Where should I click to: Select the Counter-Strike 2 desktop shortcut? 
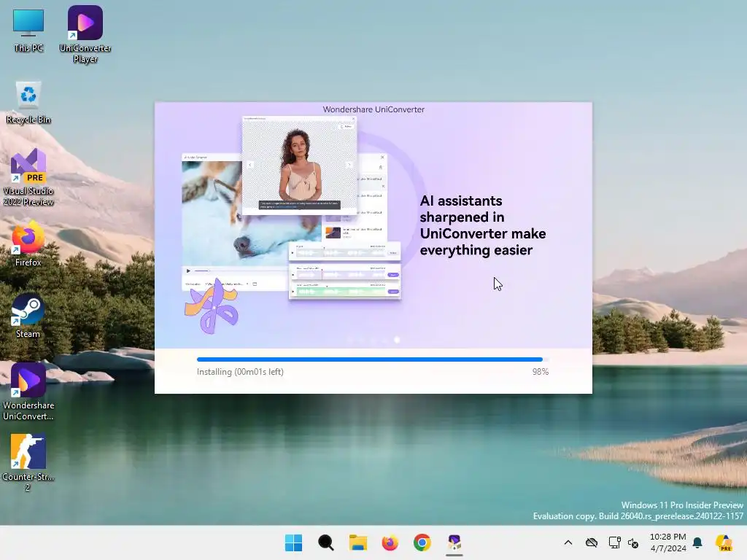pyautogui.click(x=28, y=462)
